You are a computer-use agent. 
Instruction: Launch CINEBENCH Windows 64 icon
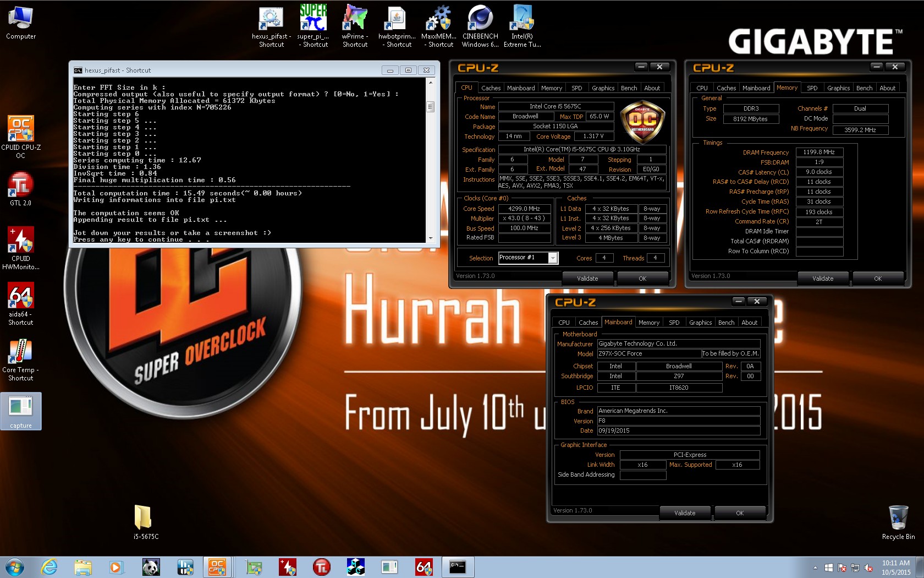point(480,26)
